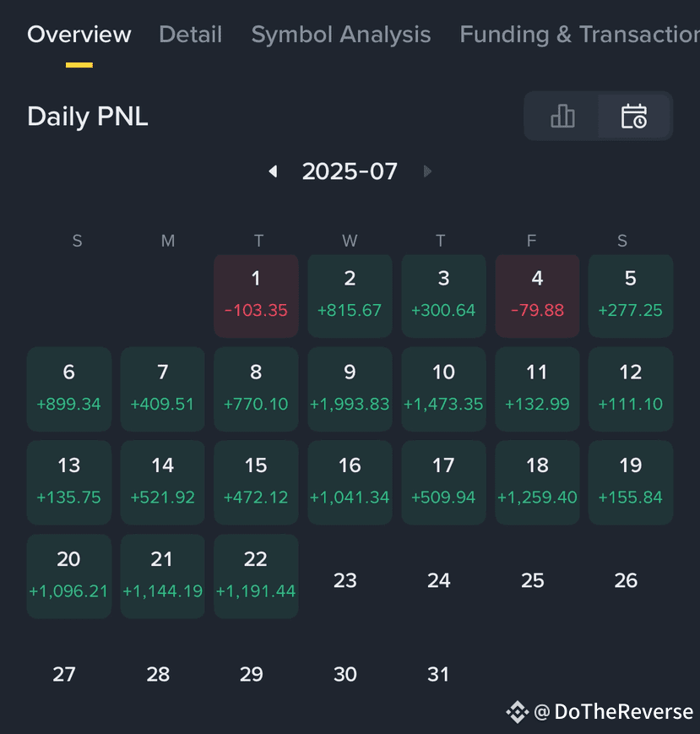Select day 1 with -103.35 loss
The width and height of the screenshot is (700, 734).
pos(256,296)
